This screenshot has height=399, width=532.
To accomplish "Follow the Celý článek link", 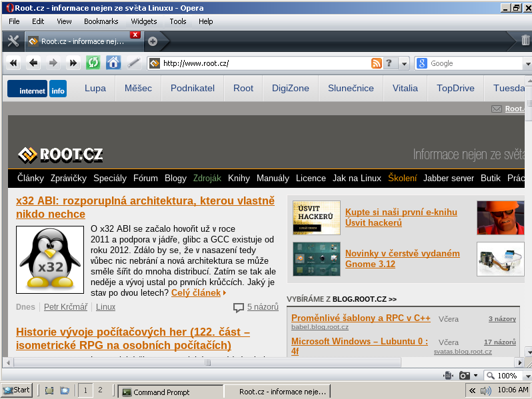I will click(196, 293).
